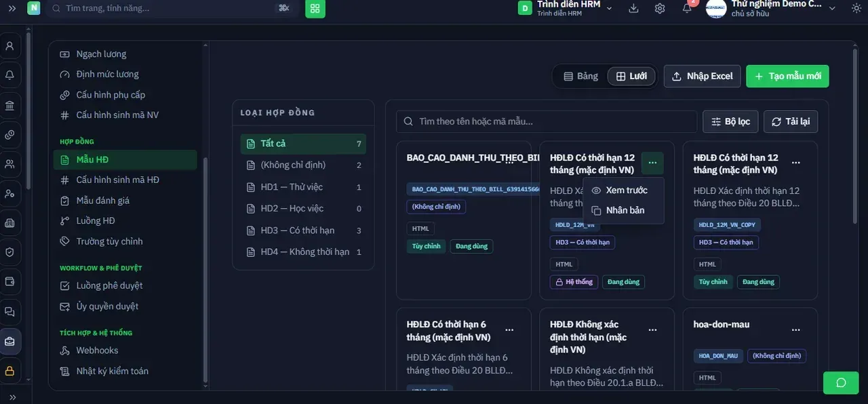Open the bank building icon in left rail

(10, 105)
